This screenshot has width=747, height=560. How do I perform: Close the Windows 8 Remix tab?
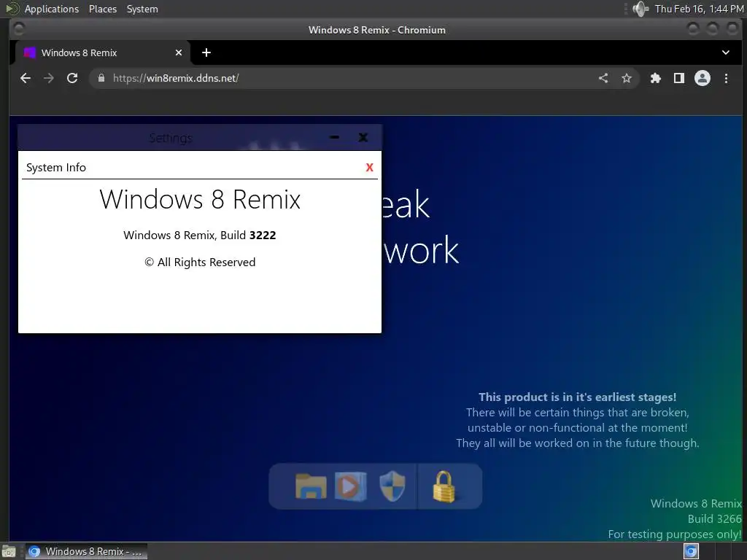click(179, 52)
